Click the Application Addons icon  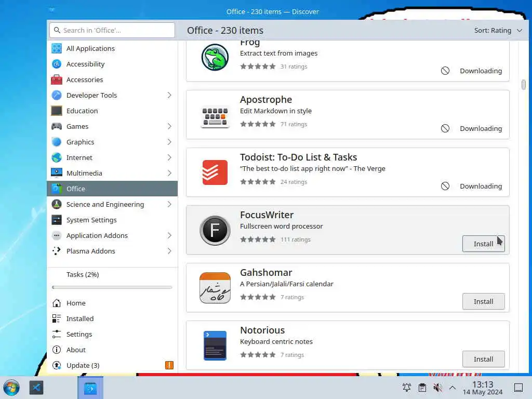point(56,235)
